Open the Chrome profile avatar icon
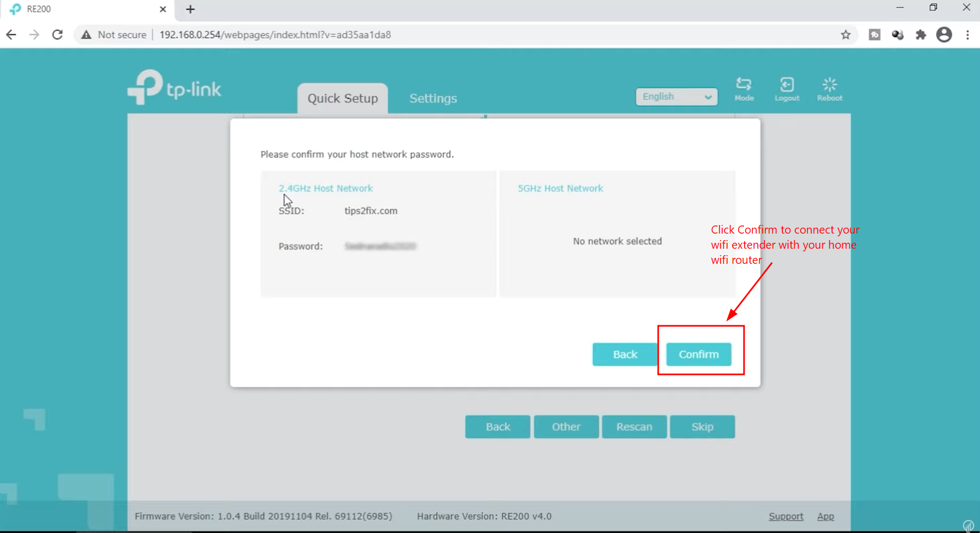Viewport: 980px width, 533px height. coord(944,35)
